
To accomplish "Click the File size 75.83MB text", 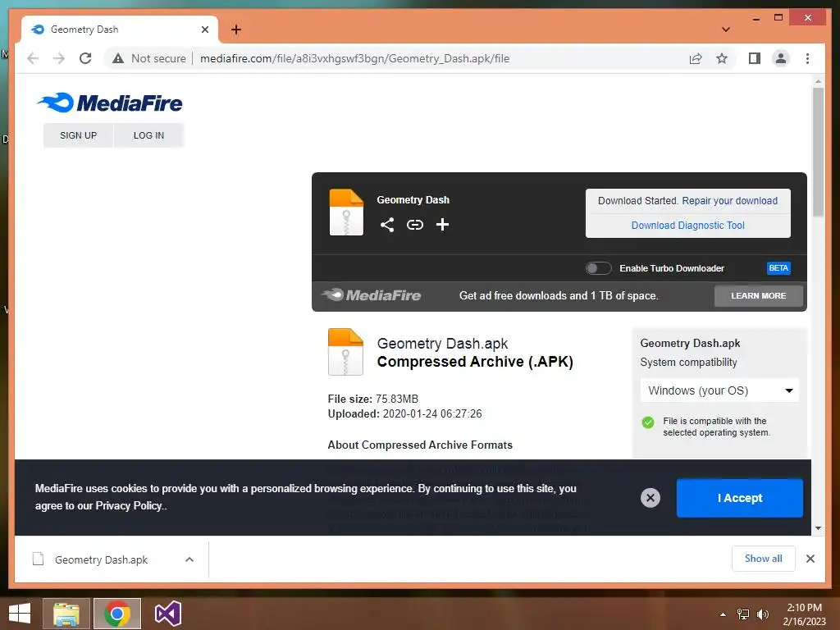I will 373,399.
